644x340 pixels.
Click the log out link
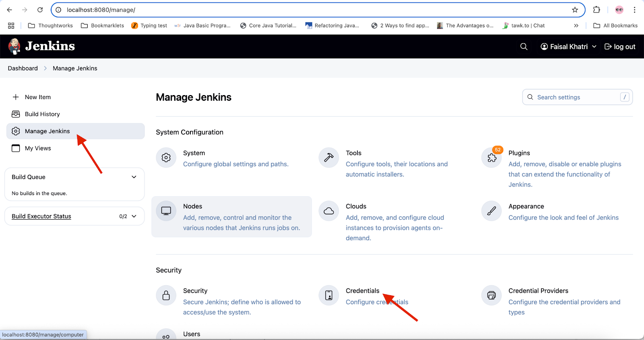pos(620,47)
